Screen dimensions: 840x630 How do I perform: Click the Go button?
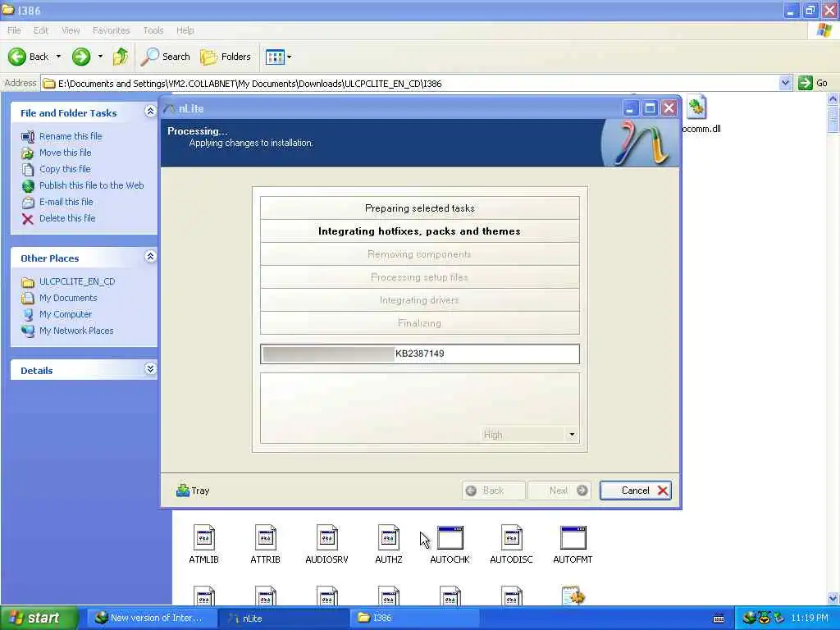(x=813, y=83)
